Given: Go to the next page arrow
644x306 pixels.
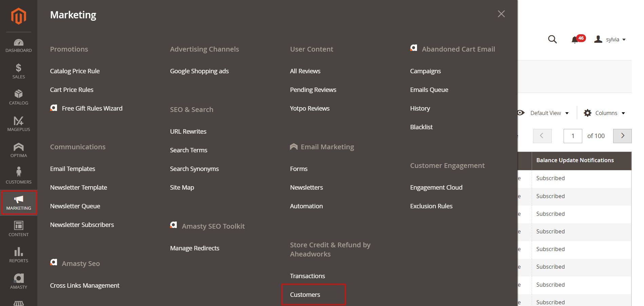Looking at the screenshot, I should [x=622, y=136].
